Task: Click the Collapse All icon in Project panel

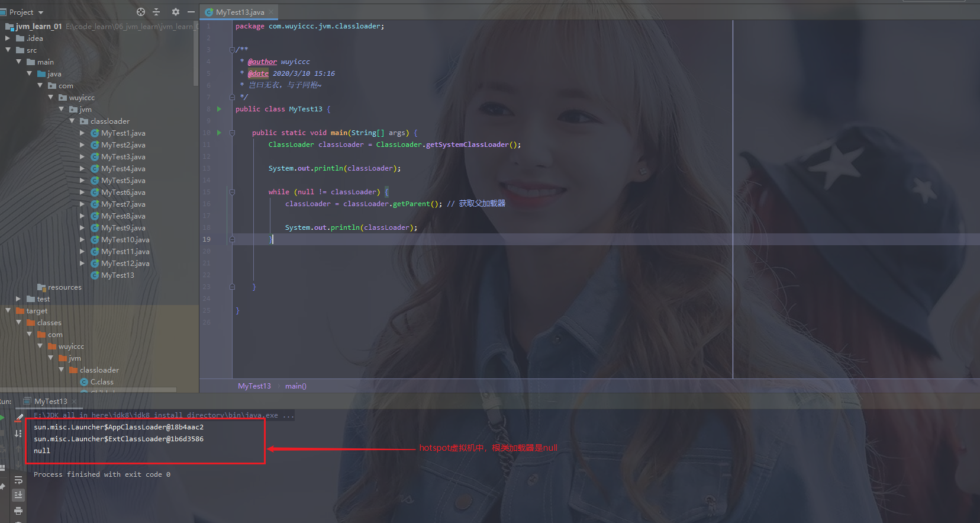Action: point(156,12)
